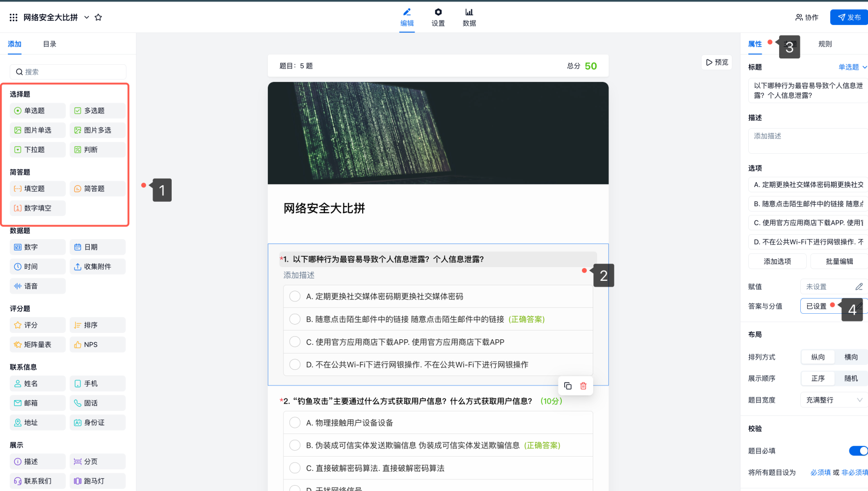Switch to the 目录 tab
This screenshot has width=868, height=491.
click(x=50, y=44)
